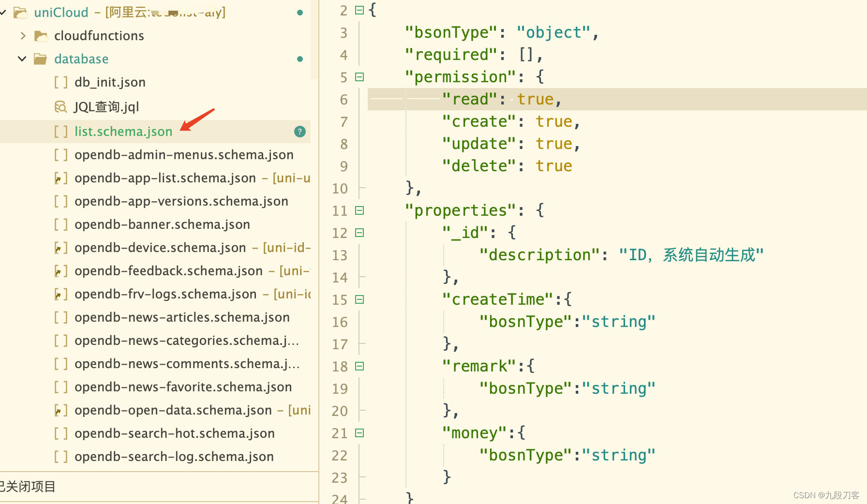Viewport: 867px width, 504px height.
Task: Fold the root object at line 2
Action: point(359,10)
